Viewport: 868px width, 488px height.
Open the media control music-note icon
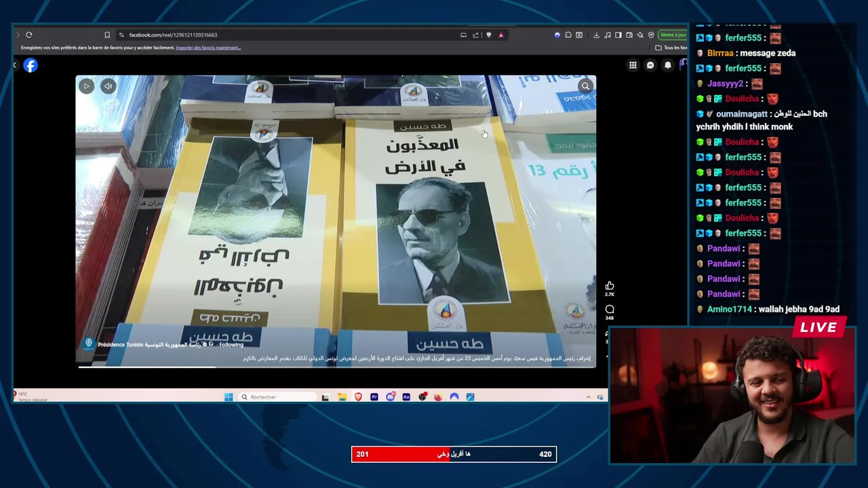608,35
